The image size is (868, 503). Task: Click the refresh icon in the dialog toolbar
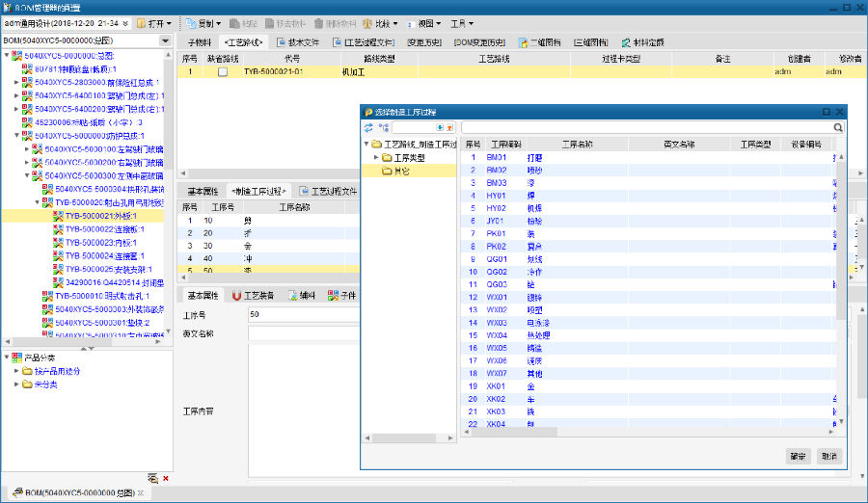click(368, 127)
